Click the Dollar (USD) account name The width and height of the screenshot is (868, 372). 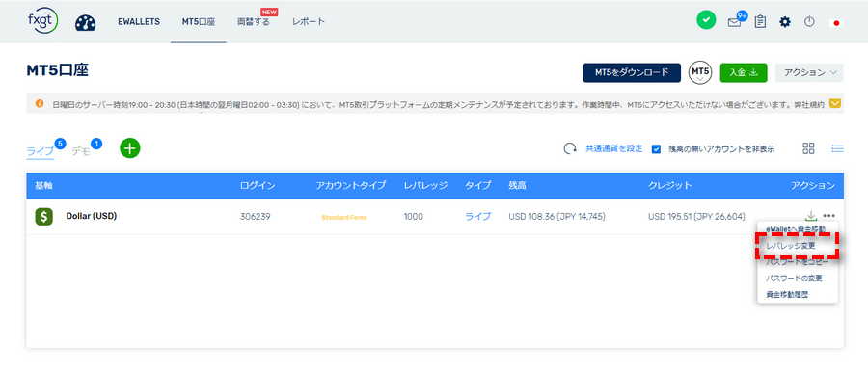coord(92,216)
